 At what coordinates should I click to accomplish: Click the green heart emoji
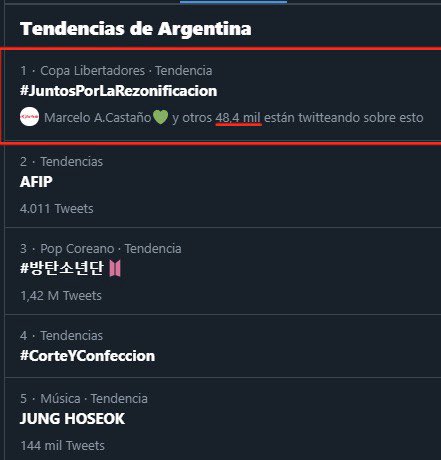tap(161, 117)
